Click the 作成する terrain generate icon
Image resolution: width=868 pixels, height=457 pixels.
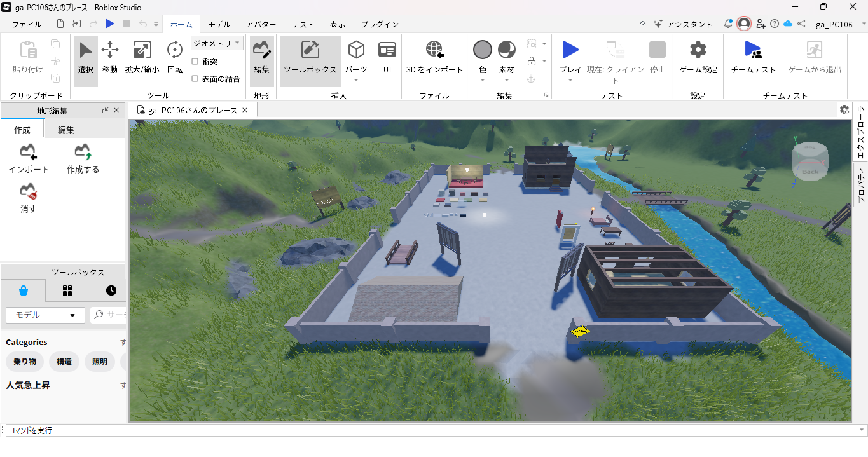[83, 153]
